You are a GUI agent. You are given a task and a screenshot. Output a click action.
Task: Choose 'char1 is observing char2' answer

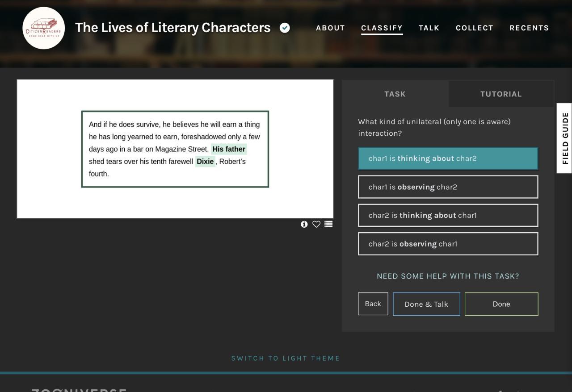(448, 187)
